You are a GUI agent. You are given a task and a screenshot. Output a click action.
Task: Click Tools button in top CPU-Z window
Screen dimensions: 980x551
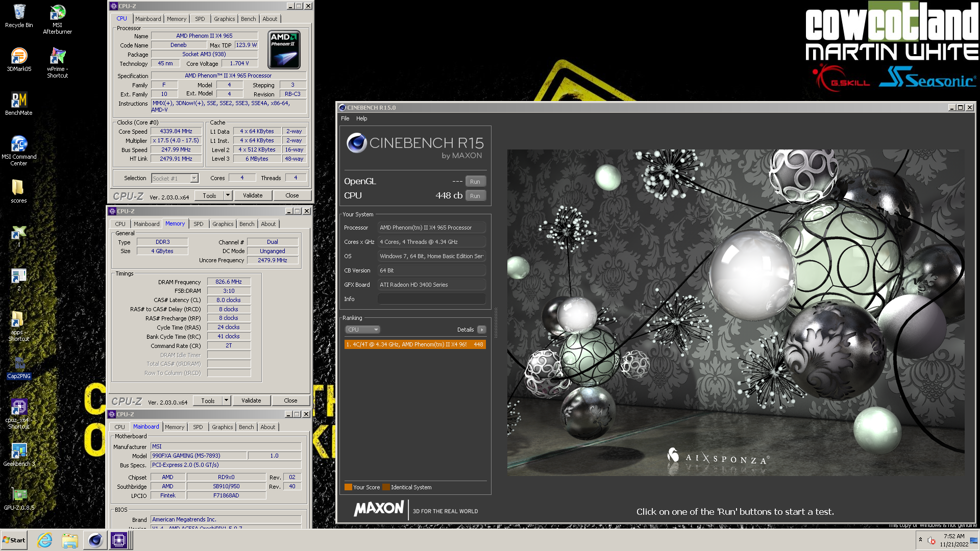point(209,195)
